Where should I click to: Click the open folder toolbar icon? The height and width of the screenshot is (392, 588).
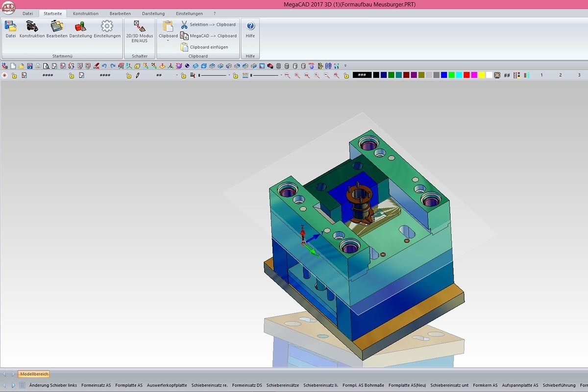pyautogui.click(x=22, y=66)
